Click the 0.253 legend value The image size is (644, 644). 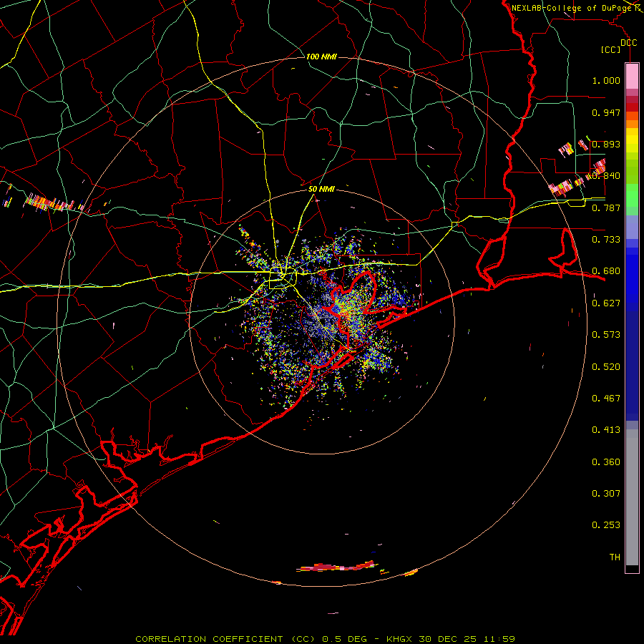606,525
